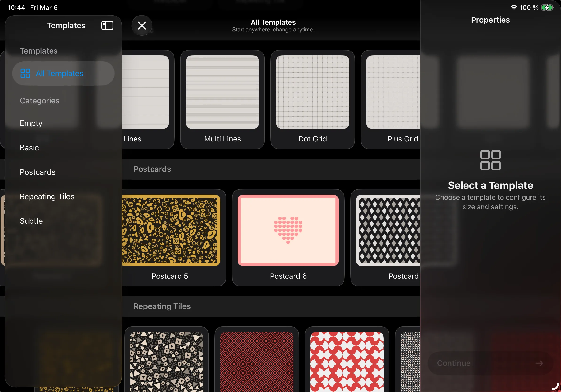Select the Subtle category
The image size is (561, 392).
click(x=31, y=221)
